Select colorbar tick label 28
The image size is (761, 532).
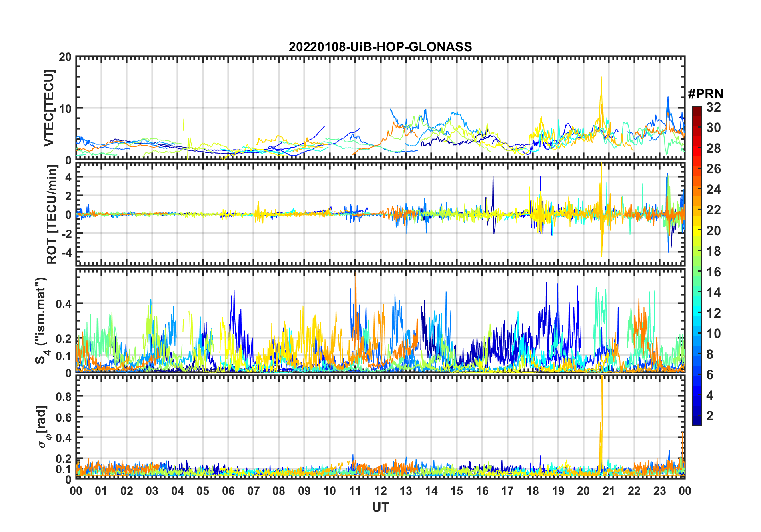pos(713,148)
